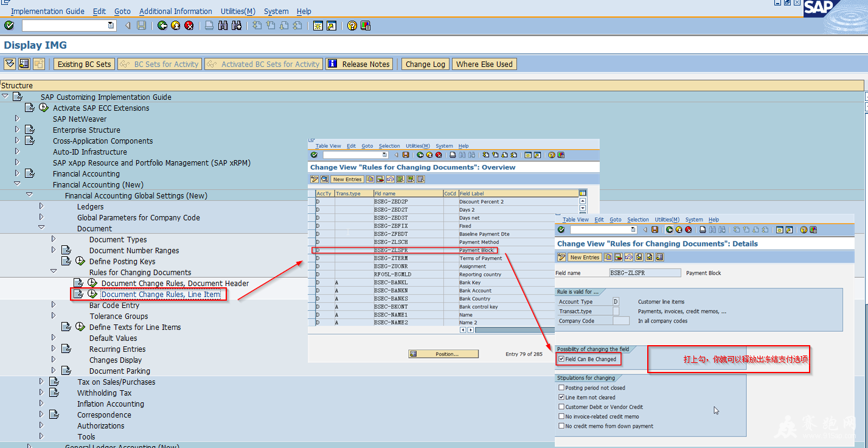
Task: Click the green Enter checkmark in main toolbar
Action: pyautogui.click(x=9, y=26)
